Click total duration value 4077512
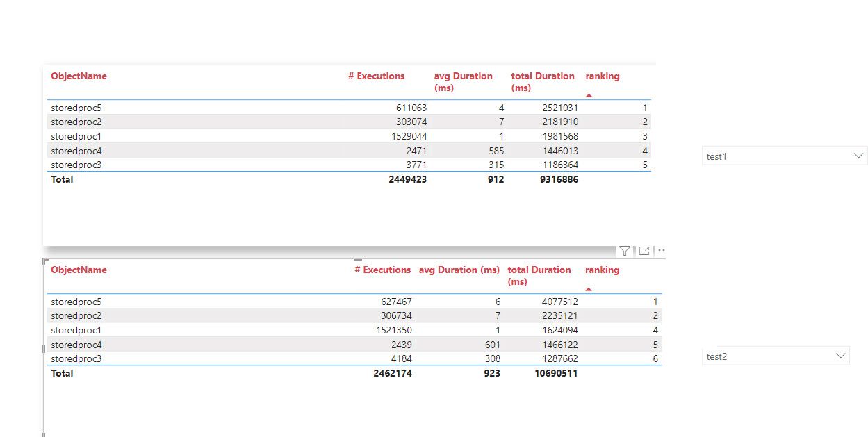 click(559, 302)
